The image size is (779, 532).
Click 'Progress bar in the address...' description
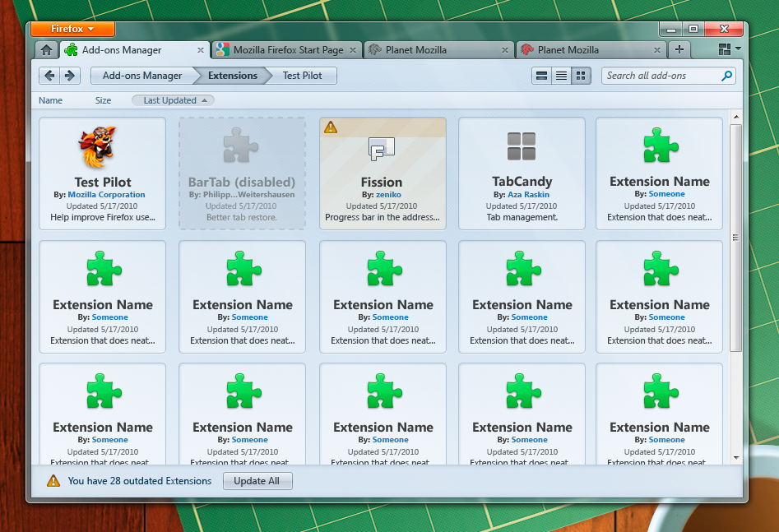[382, 217]
